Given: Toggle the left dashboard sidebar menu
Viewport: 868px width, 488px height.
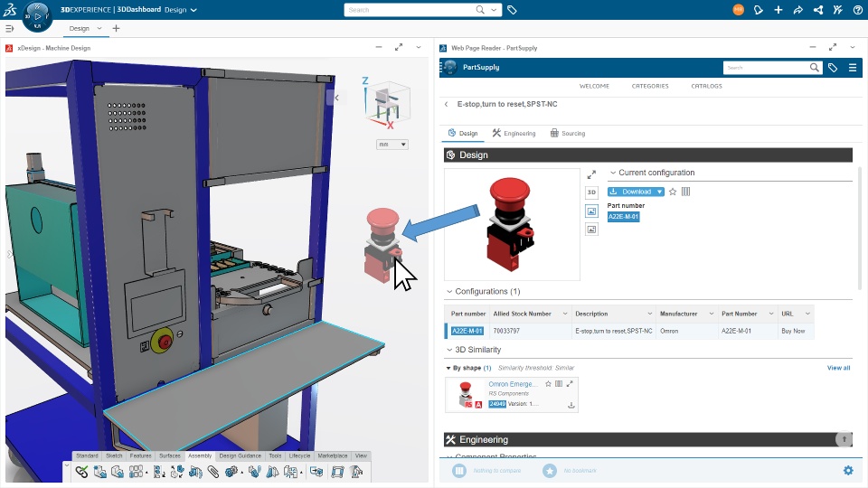Looking at the screenshot, I should 9,28.
